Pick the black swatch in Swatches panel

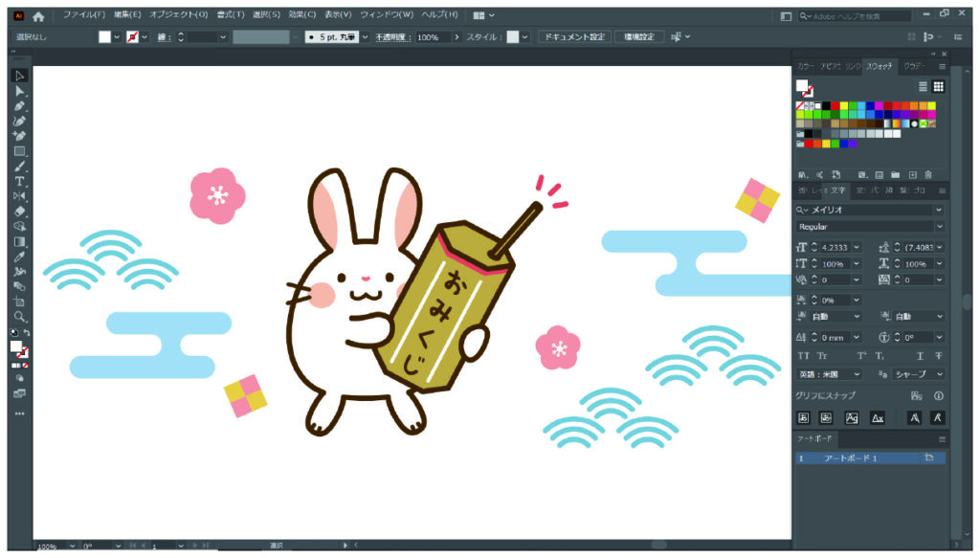[826, 106]
